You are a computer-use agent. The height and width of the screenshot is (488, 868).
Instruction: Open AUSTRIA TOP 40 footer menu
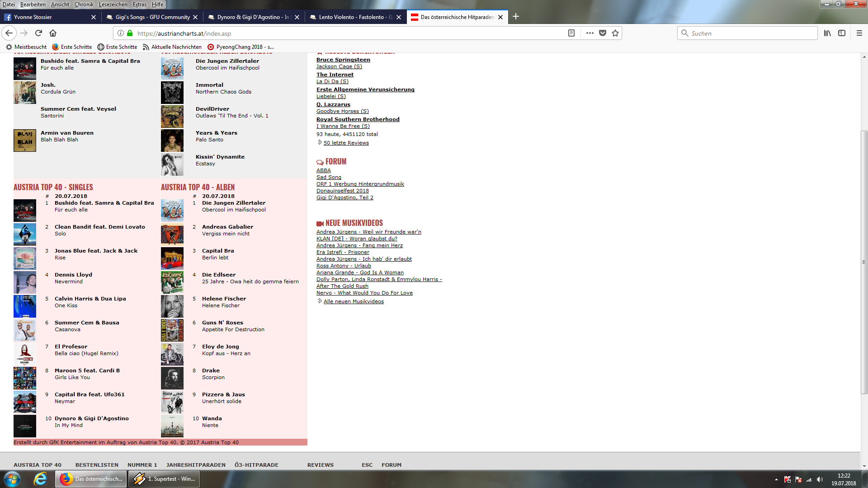(x=38, y=465)
